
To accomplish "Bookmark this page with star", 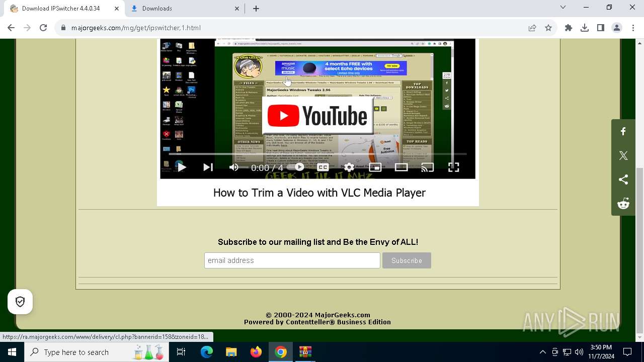I will [548, 28].
